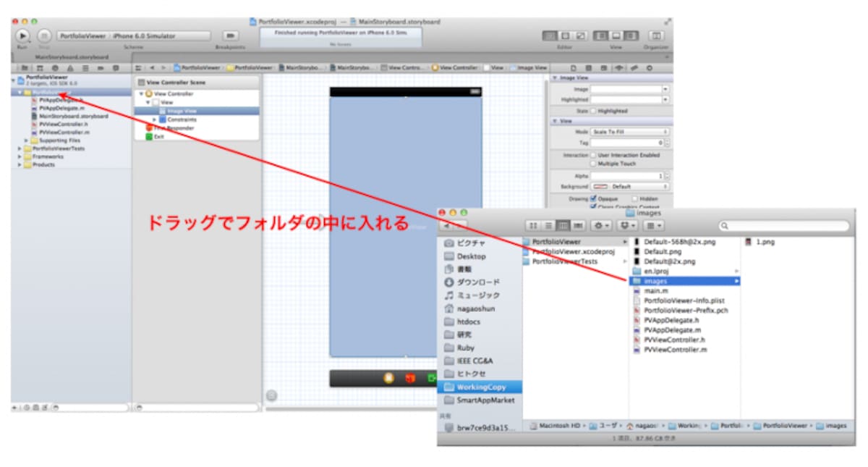The height and width of the screenshot is (467, 868).
Task: Select WorkingCopy in Finder sidebar
Action: [x=480, y=387]
